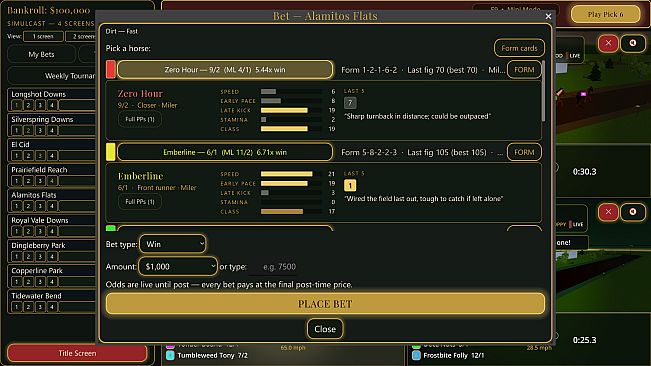The width and height of the screenshot is (651, 366).
Task: Click Zero Hour's red silk color chip
Action: pos(110,69)
